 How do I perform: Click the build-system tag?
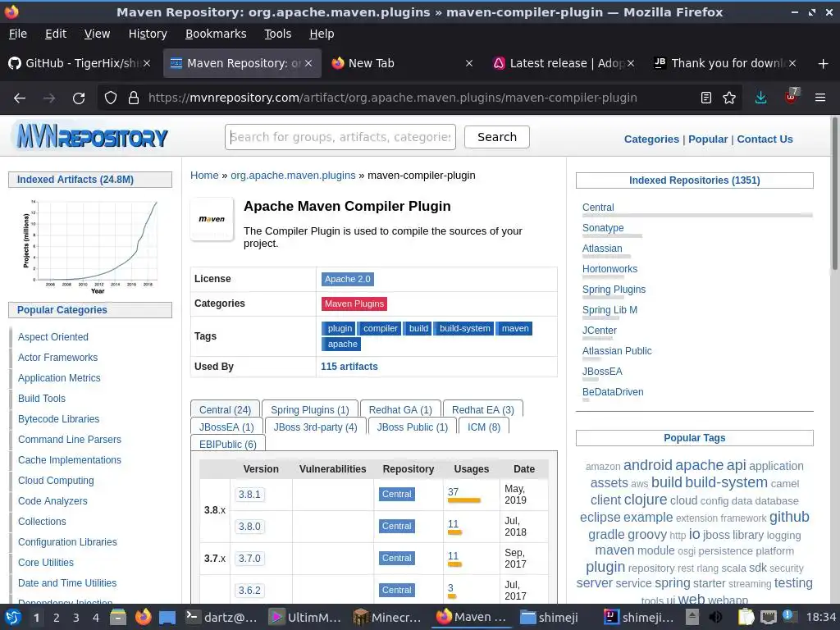pyautogui.click(x=465, y=328)
